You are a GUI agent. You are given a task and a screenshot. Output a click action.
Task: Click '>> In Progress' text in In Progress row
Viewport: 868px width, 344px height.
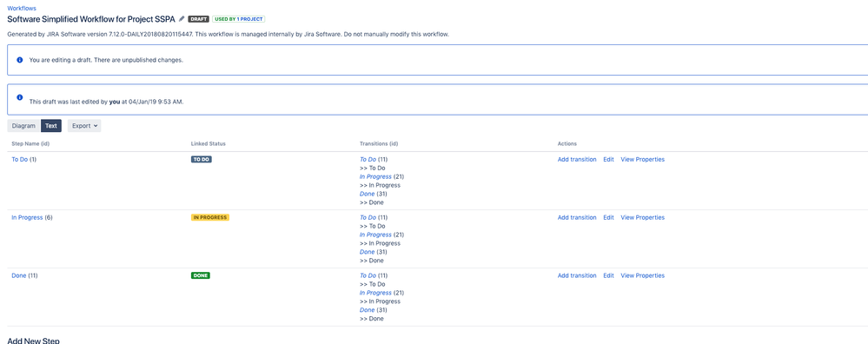pyautogui.click(x=380, y=243)
